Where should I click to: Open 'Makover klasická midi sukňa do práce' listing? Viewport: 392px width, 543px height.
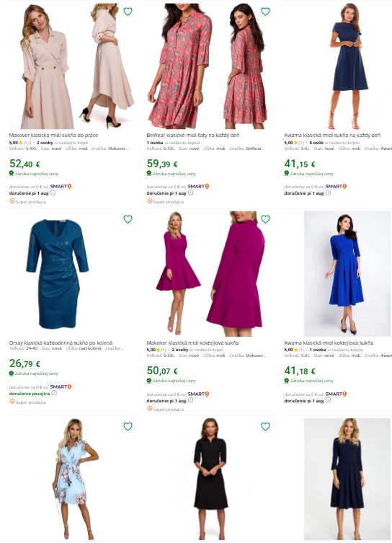(x=53, y=135)
